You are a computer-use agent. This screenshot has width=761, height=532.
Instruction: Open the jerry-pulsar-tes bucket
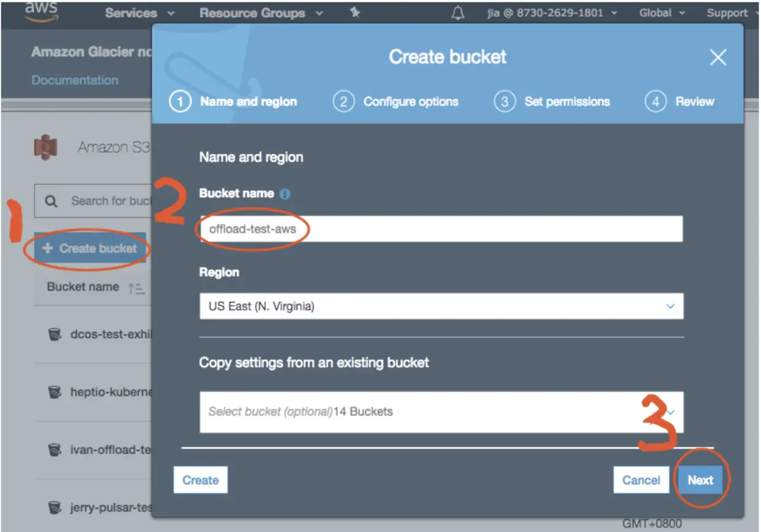pyautogui.click(x=110, y=507)
